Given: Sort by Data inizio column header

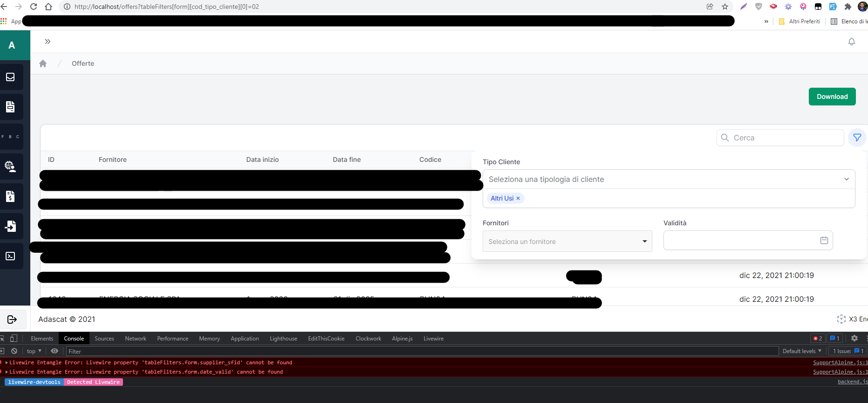Looking at the screenshot, I should (x=262, y=160).
